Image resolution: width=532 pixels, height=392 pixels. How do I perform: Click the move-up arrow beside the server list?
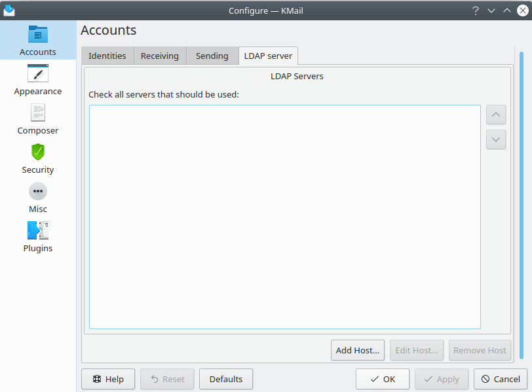point(496,115)
